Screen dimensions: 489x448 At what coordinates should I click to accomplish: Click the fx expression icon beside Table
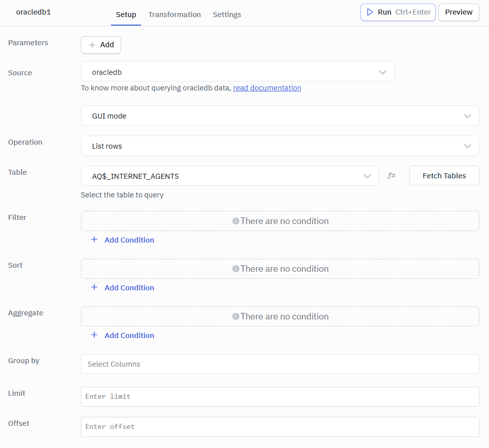click(392, 176)
